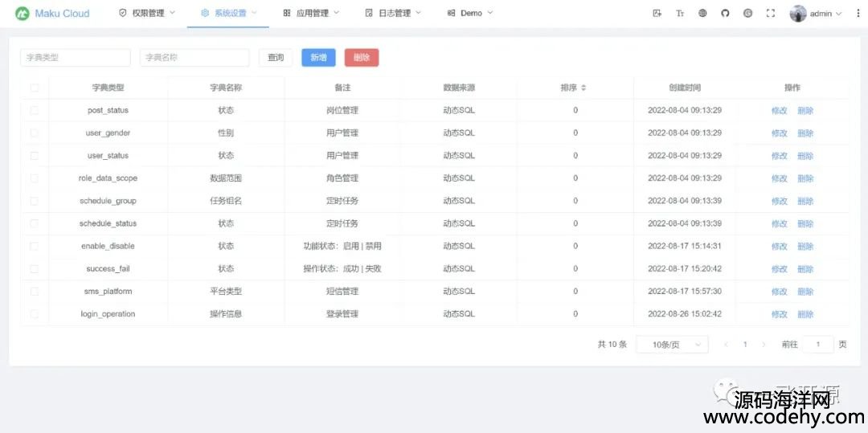Check the post_status row checkbox
This screenshot has height=433, width=868.
tap(35, 110)
